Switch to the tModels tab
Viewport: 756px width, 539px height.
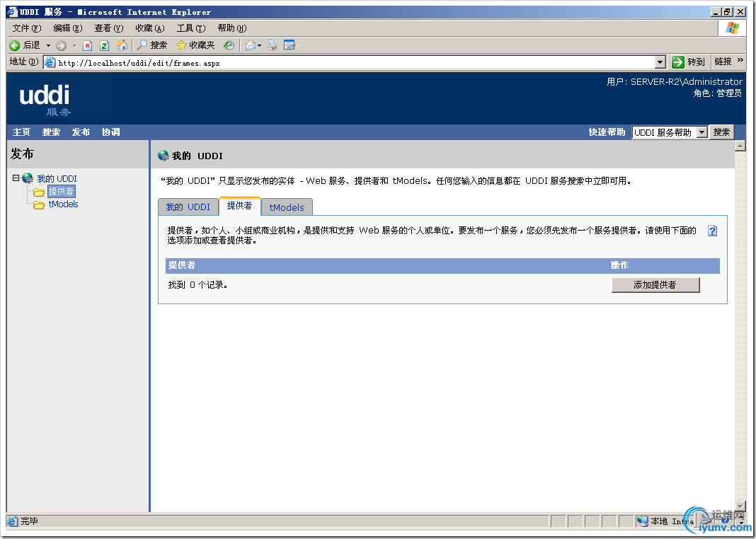click(x=287, y=207)
